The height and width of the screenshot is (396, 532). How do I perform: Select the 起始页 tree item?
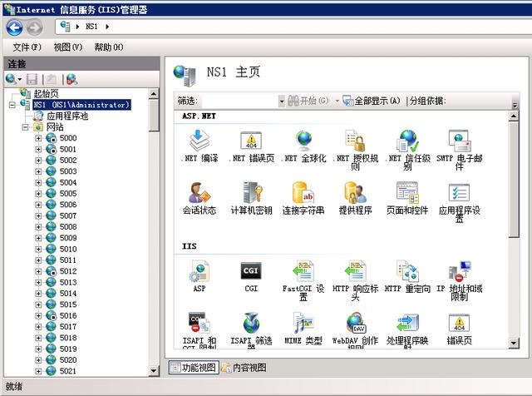point(46,93)
